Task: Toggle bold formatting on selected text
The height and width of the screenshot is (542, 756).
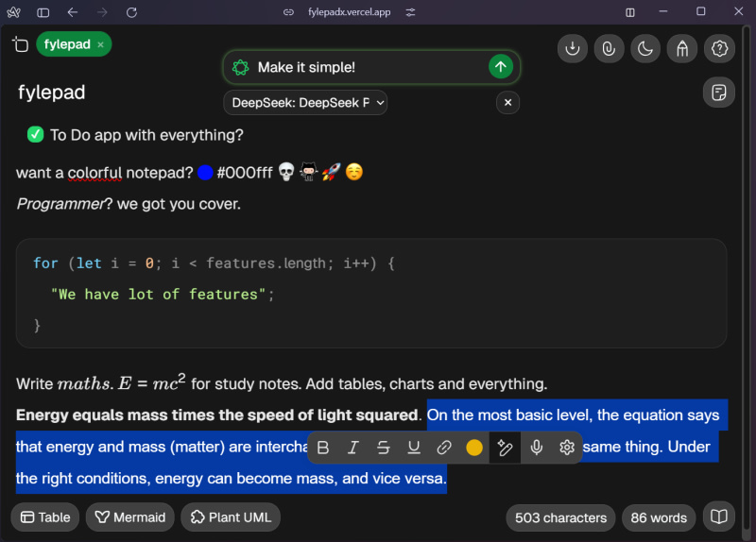Action: [323, 448]
